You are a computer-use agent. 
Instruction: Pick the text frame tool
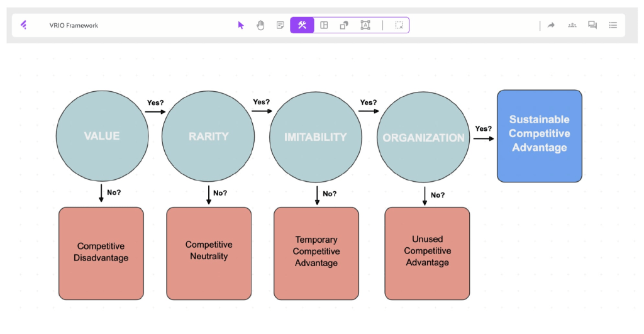(x=365, y=25)
